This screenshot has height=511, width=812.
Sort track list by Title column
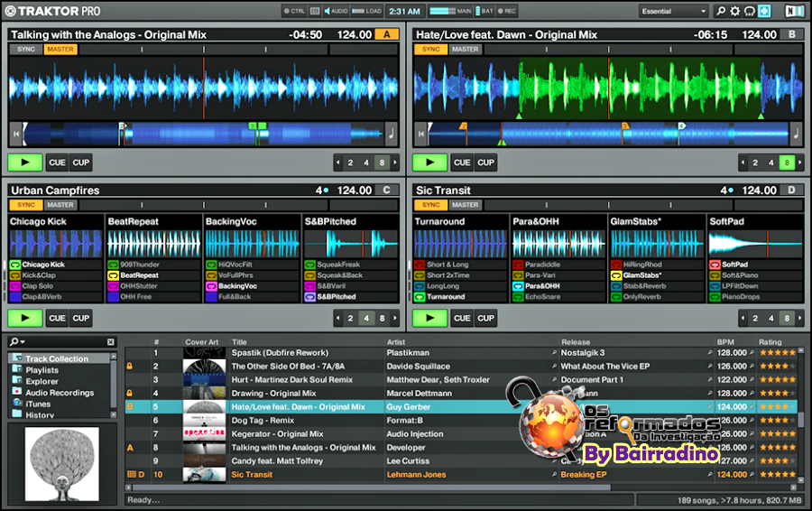click(240, 342)
